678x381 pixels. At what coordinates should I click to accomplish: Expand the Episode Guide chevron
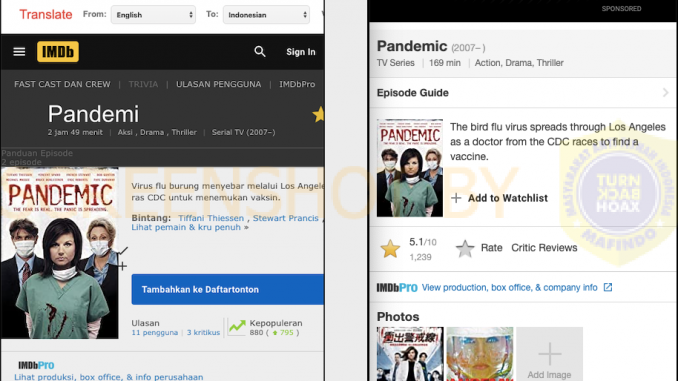coord(665,93)
